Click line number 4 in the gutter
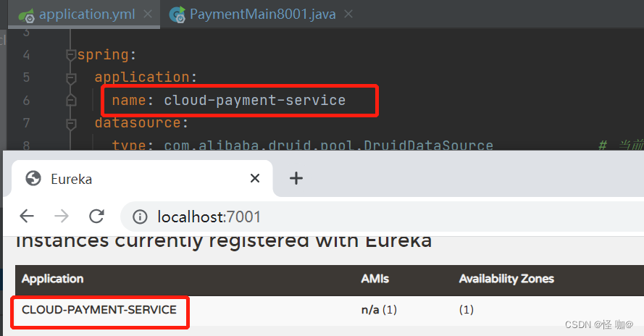 coord(26,54)
